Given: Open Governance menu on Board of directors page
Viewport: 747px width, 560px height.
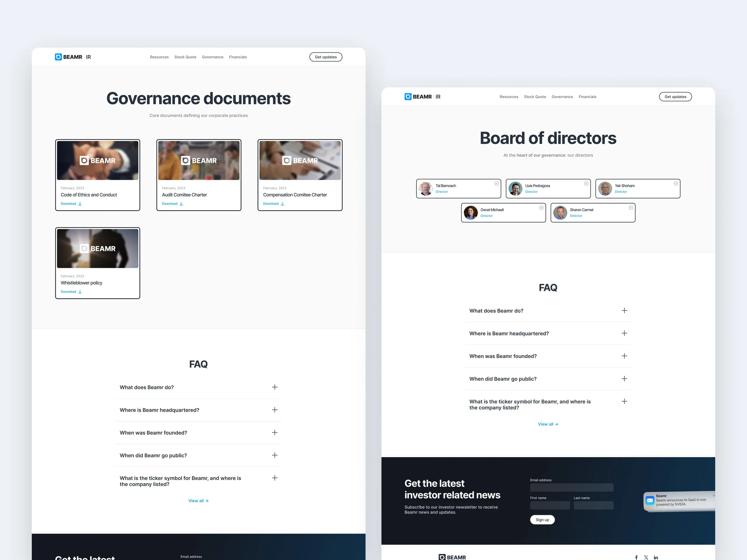Looking at the screenshot, I should 562,97.
